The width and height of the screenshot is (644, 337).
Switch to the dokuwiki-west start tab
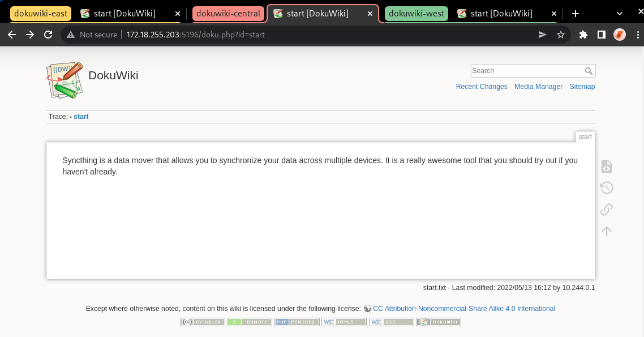[501, 14]
